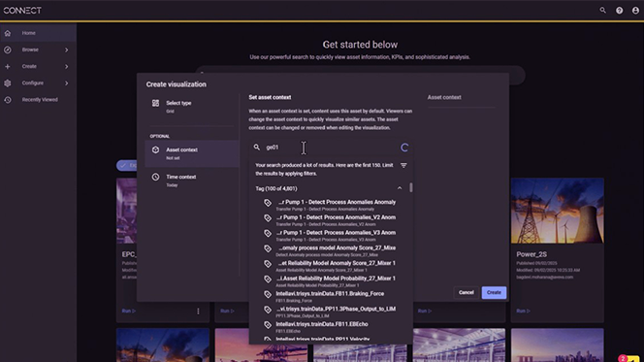Open Browse in the sidebar
The width and height of the screenshot is (644, 362).
pyautogui.click(x=38, y=49)
